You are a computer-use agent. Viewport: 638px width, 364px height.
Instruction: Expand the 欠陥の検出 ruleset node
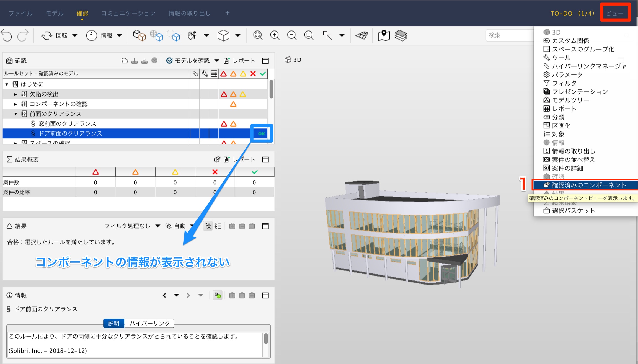[16, 94]
